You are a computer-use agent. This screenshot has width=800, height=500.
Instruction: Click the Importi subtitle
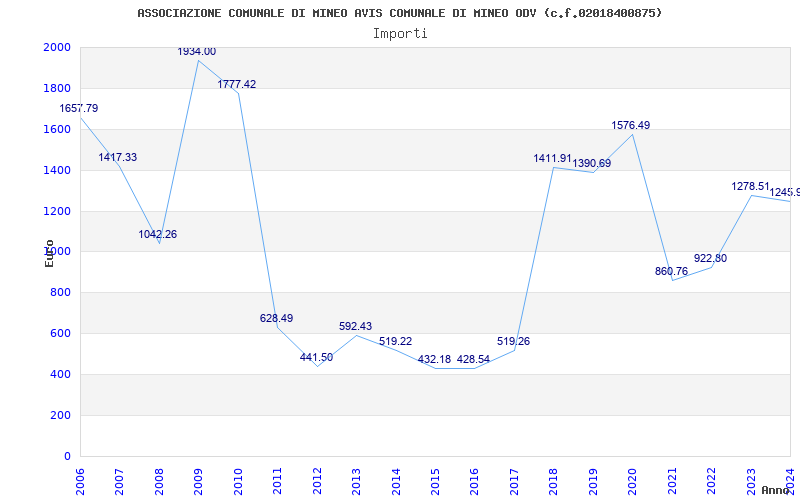(400, 33)
